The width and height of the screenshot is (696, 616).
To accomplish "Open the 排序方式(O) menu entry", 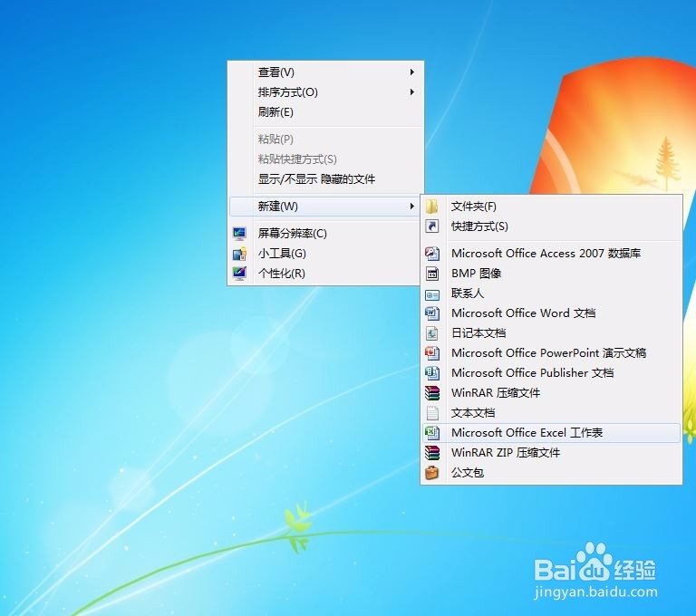I will 325,91.
